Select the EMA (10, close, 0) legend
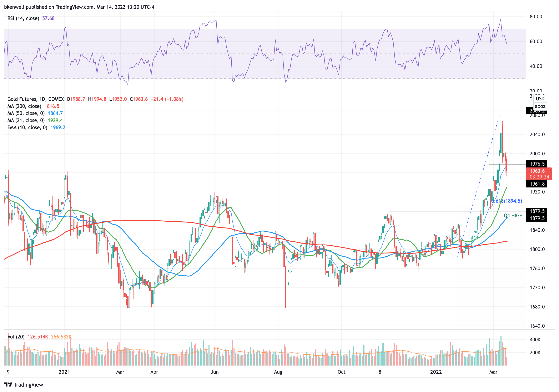Viewport: 559px width, 392px height. tap(27, 127)
